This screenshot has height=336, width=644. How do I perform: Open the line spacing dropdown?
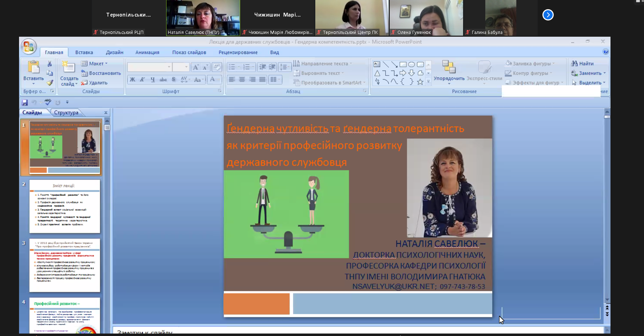pyautogui.click(x=284, y=67)
